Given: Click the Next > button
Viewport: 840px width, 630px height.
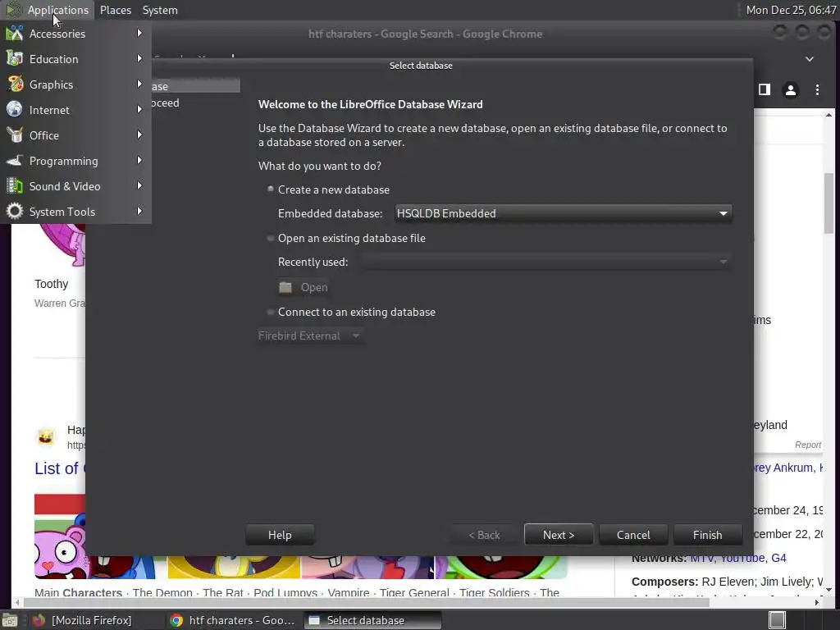Looking at the screenshot, I should coord(558,535).
